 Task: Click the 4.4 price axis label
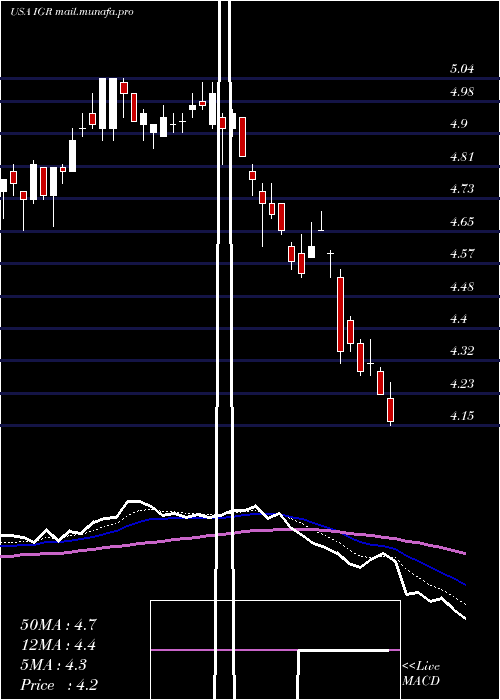click(x=458, y=319)
